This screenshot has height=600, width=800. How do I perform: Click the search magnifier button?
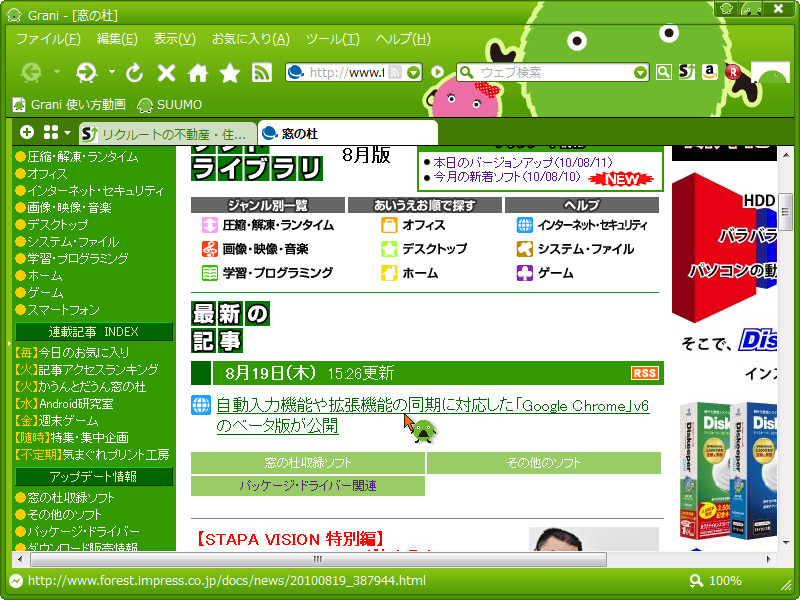click(x=663, y=72)
